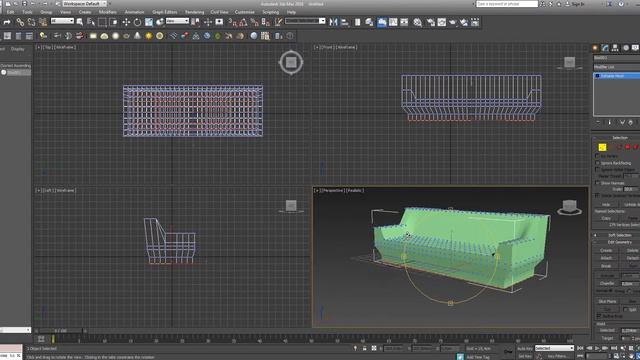Image resolution: width=640 pixels, height=360 pixels.
Task: Activate the Select and Move tool
Action: [126, 22]
